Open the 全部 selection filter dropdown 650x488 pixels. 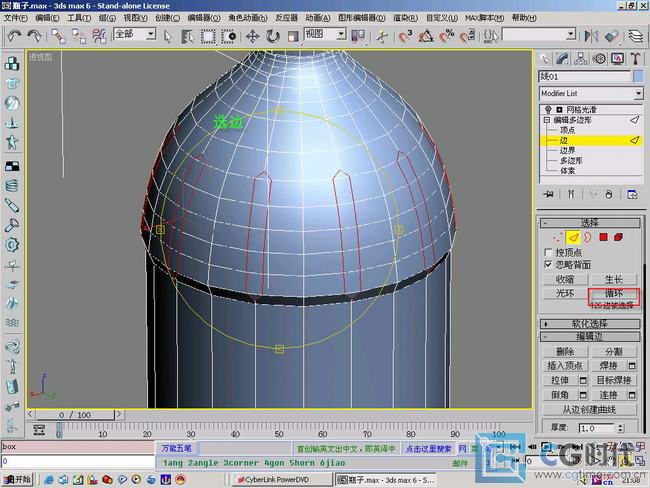coord(151,34)
